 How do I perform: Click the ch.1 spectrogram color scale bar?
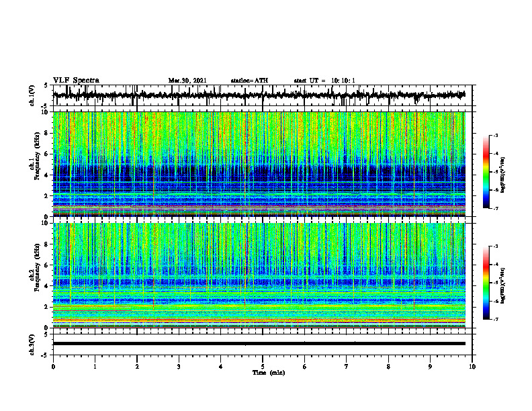[486, 172]
